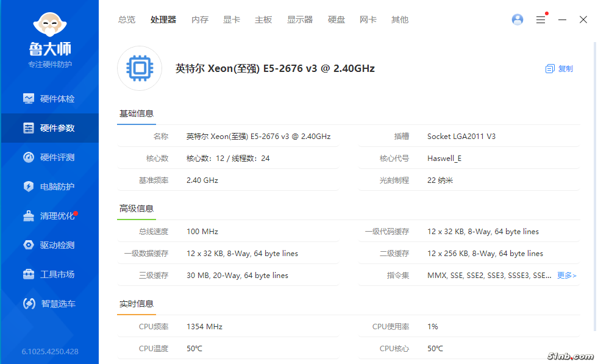
Task: Open the 总览 overview tab
Action: click(x=127, y=20)
